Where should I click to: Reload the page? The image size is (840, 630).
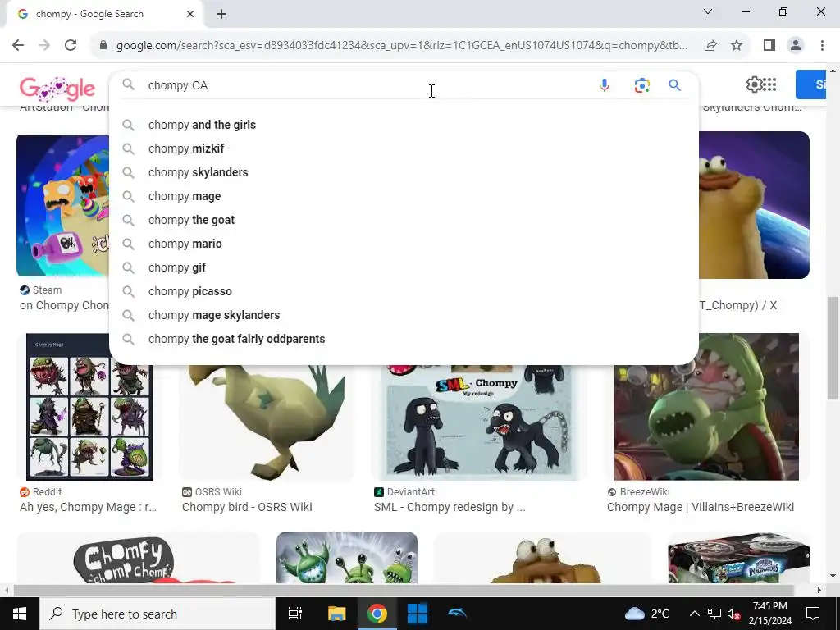[x=71, y=46]
